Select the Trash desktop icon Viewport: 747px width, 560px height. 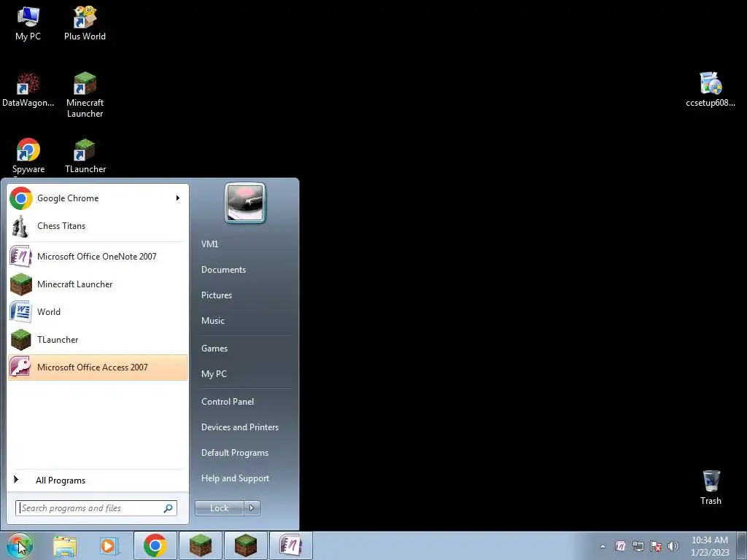coord(711,488)
